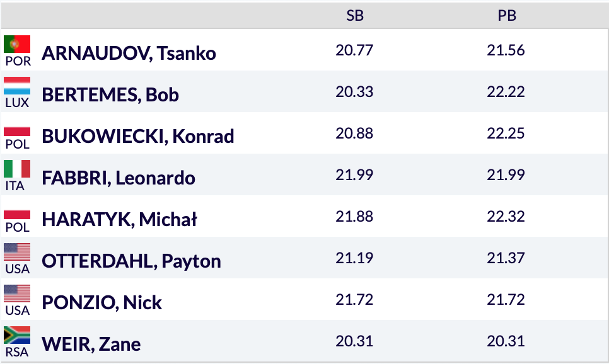
Task: Select OTTERDAHL, Payton name link
Action: [x=131, y=261]
